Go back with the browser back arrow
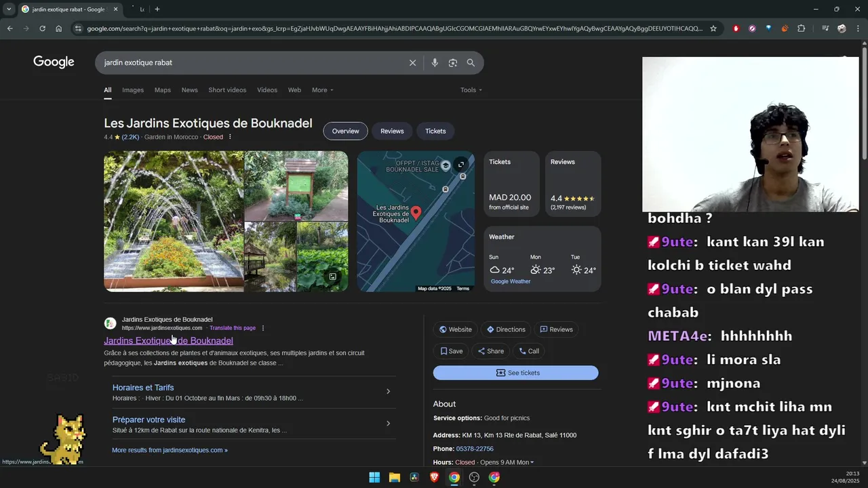 (x=9, y=28)
